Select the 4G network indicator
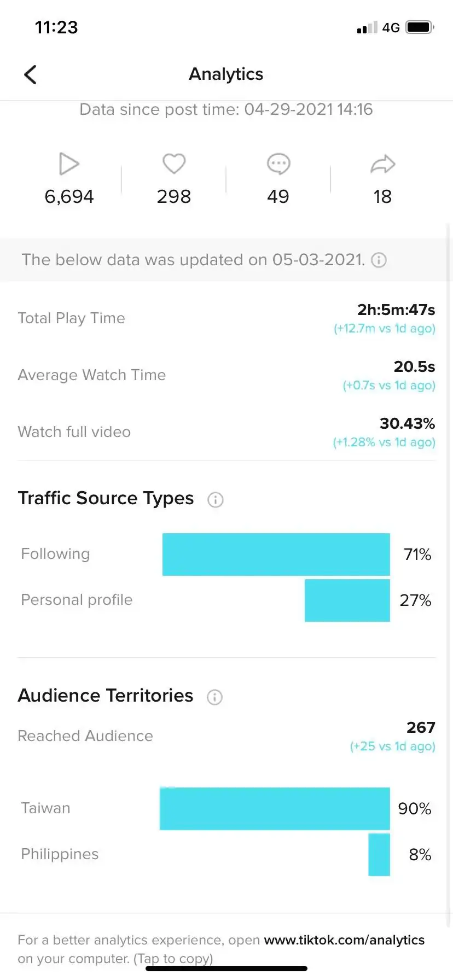The width and height of the screenshot is (453, 980). (390, 27)
